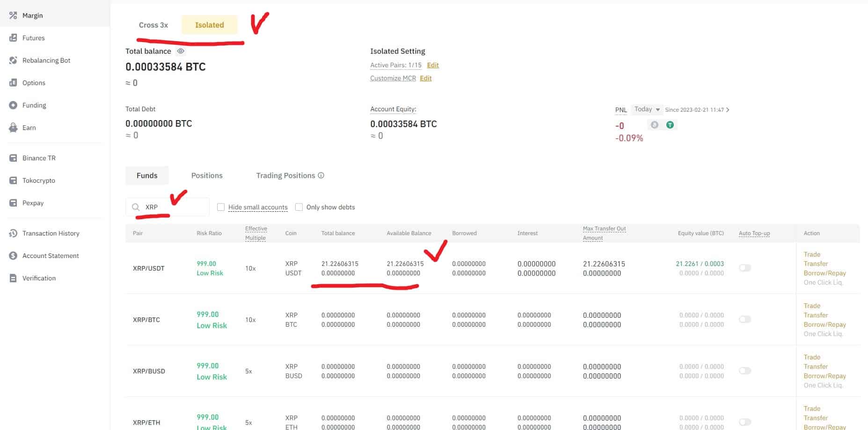The image size is (868, 430).
Task: Click Trade for the XRP/USDT pair
Action: click(x=812, y=254)
